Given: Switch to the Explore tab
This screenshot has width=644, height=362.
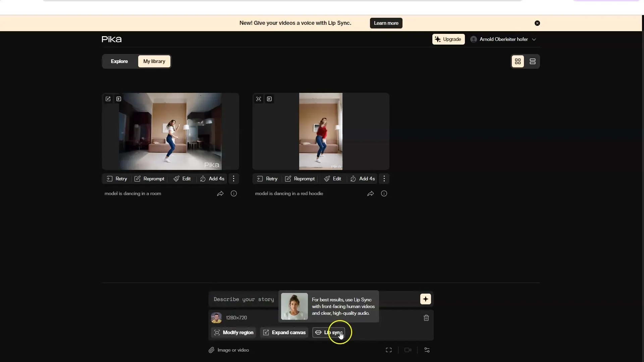Looking at the screenshot, I should [x=119, y=61].
